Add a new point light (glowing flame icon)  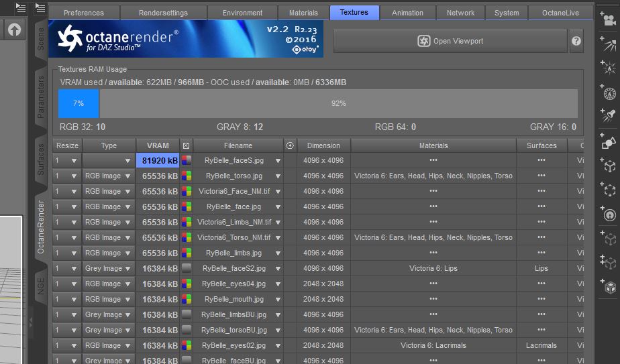[x=608, y=68]
